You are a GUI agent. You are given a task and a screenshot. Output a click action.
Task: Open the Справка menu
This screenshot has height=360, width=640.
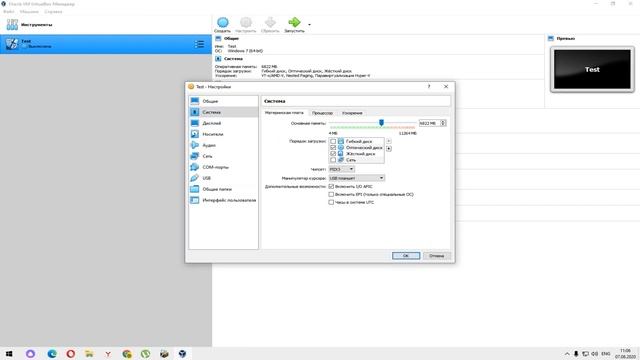[x=53, y=11]
